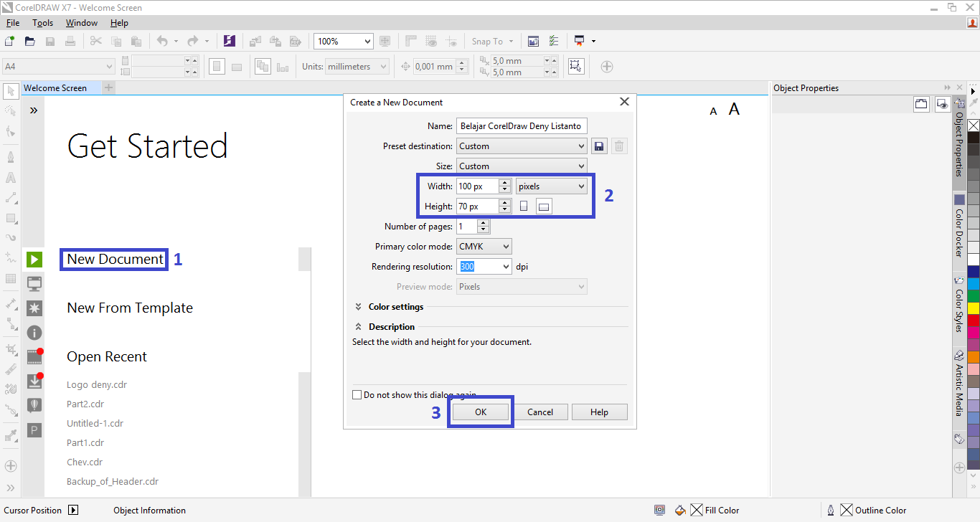Image resolution: width=980 pixels, height=522 pixels.
Task: Click the proof colors icon in status bar
Action: pyautogui.click(x=659, y=510)
